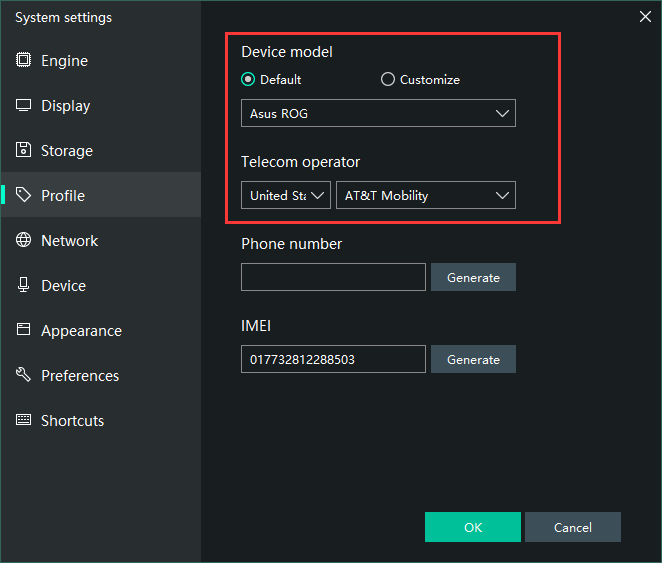Expand the United States country dropdown
The image size is (662, 563).
[285, 195]
